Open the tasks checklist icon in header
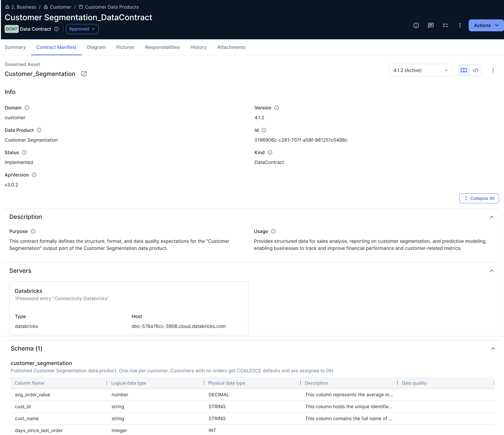504x435 pixels. pos(445,25)
